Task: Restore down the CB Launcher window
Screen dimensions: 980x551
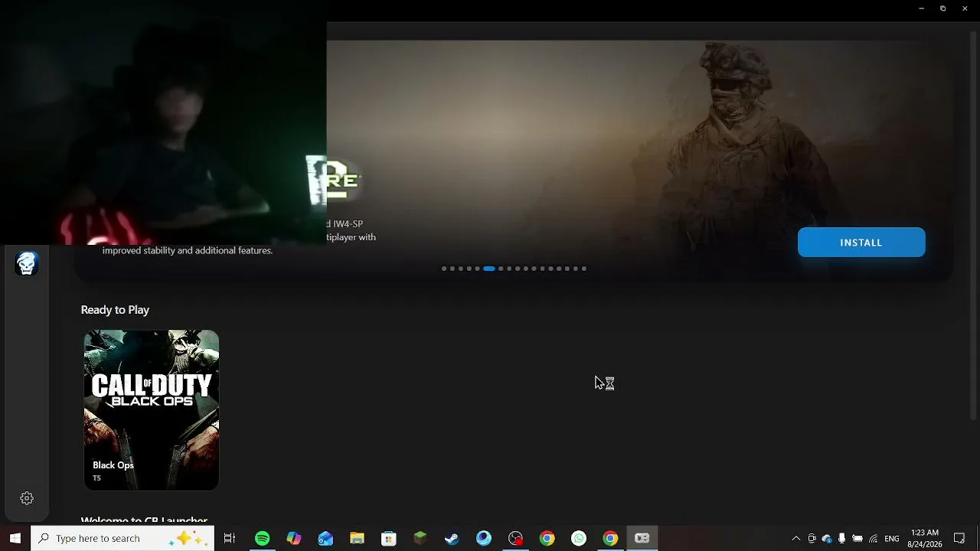Action: tap(943, 8)
